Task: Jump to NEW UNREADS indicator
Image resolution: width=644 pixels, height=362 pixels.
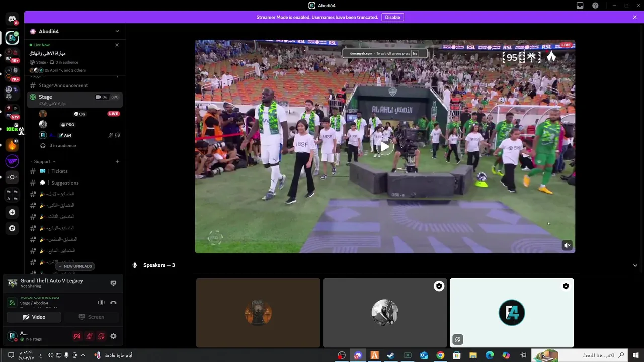Action: 75,266
